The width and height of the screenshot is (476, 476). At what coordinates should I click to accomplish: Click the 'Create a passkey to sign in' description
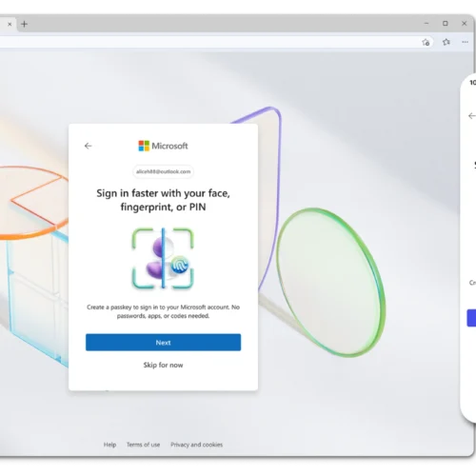tap(163, 311)
